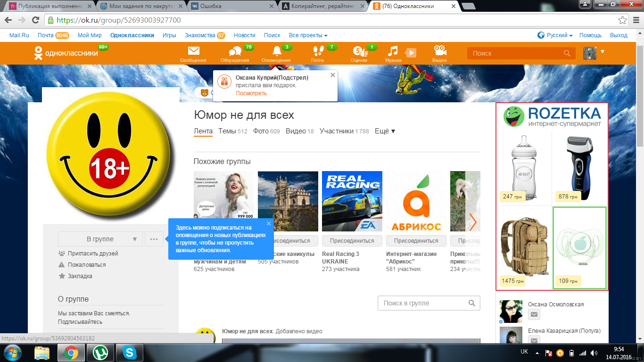Screen dimensions: 644x362
Task: Select the Лента tab
Action: 203,131
